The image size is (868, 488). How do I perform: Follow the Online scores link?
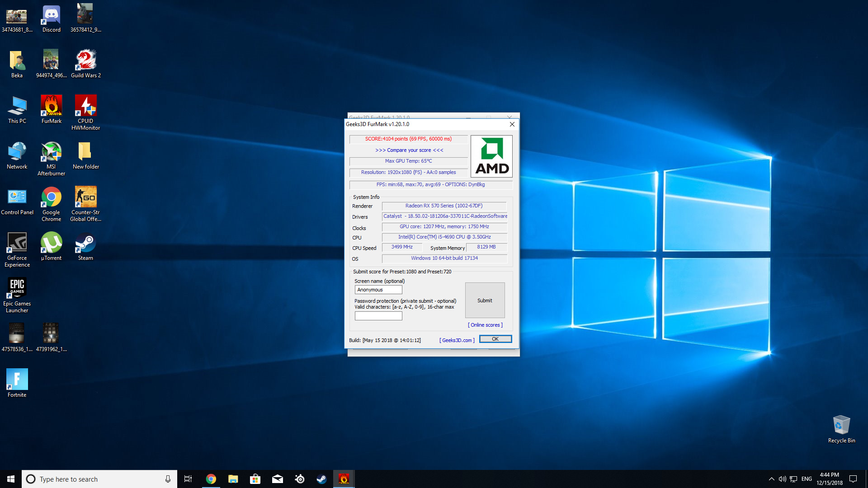click(485, 325)
